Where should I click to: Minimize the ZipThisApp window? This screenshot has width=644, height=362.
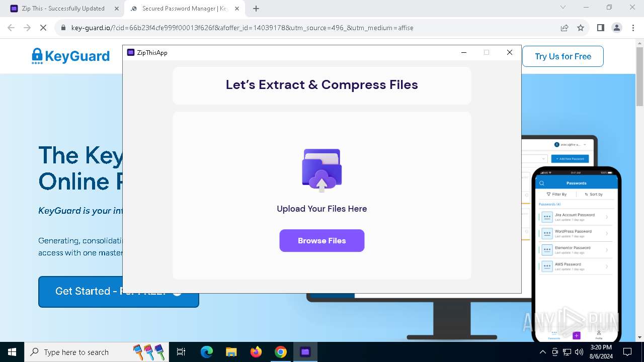click(464, 52)
